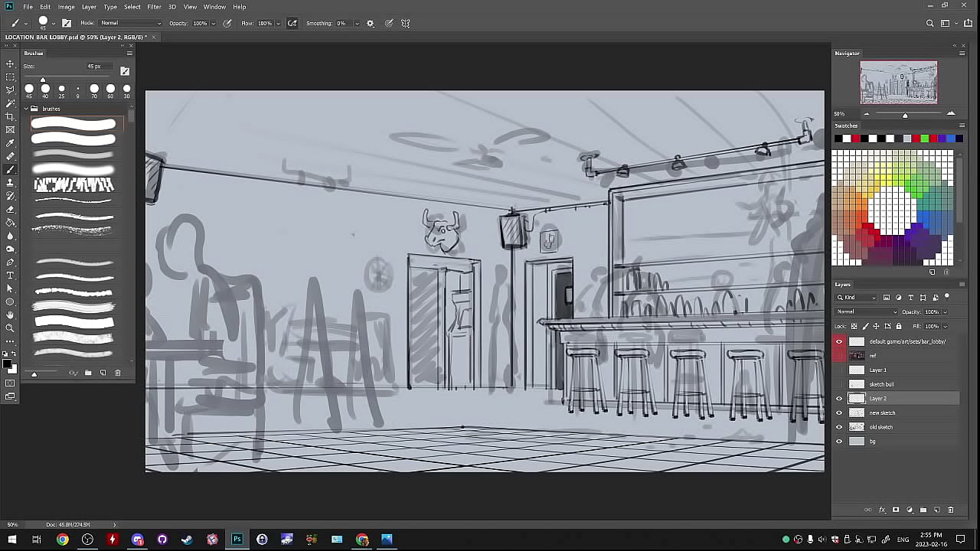This screenshot has width=980, height=551.
Task: Click the Navigator zoom slider
Action: (905, 114)
